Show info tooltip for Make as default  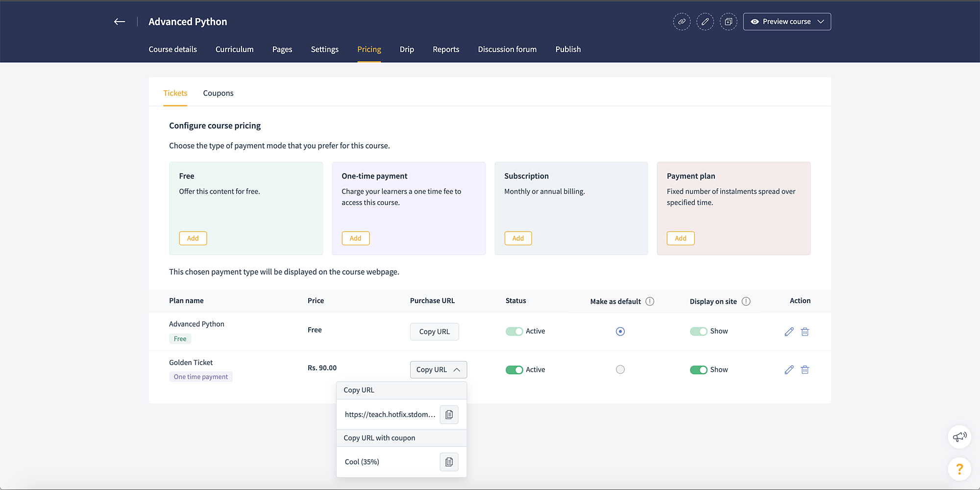pos(650,302)
